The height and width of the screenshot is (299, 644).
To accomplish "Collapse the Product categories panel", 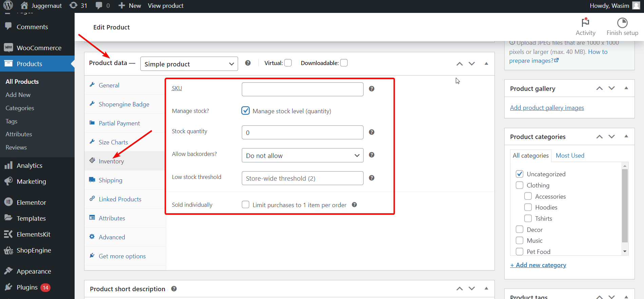I will click(x=626, y=136).
